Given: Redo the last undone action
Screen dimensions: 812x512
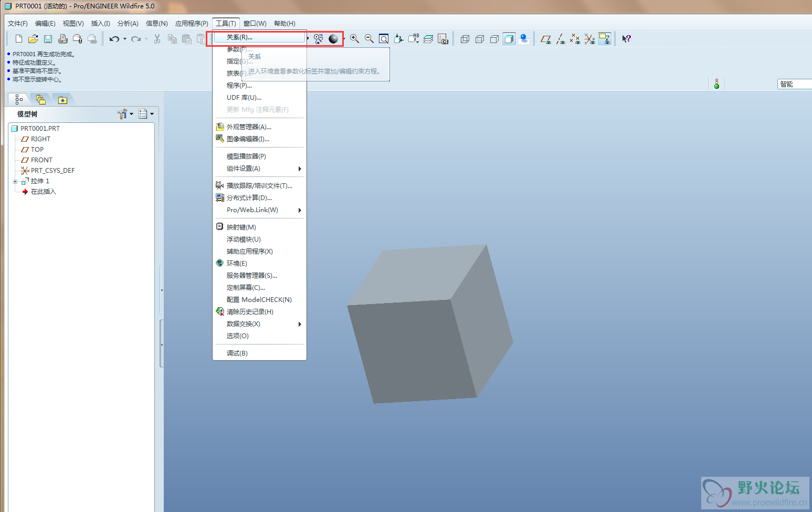Looking at the screenshot, I should (136, 39).
